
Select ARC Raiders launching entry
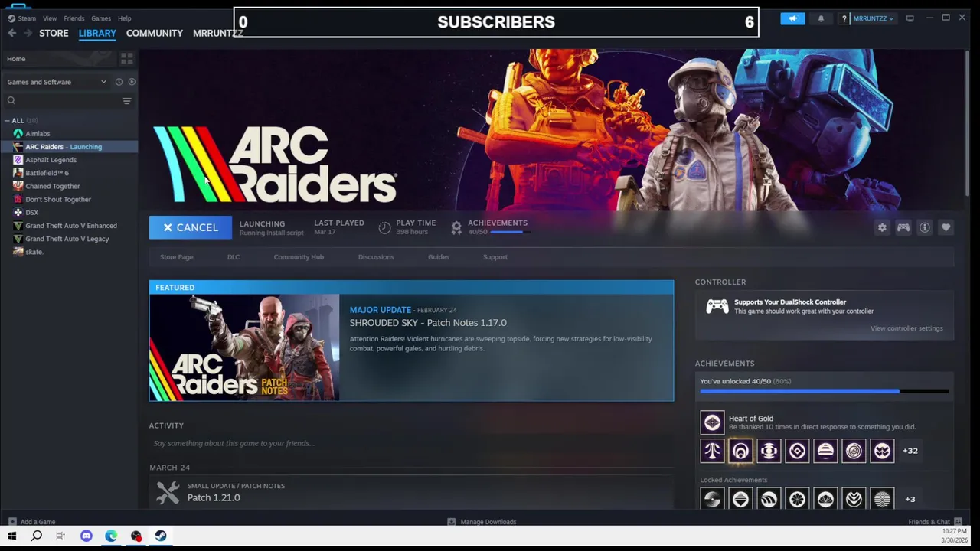click(x=69, y=147)
